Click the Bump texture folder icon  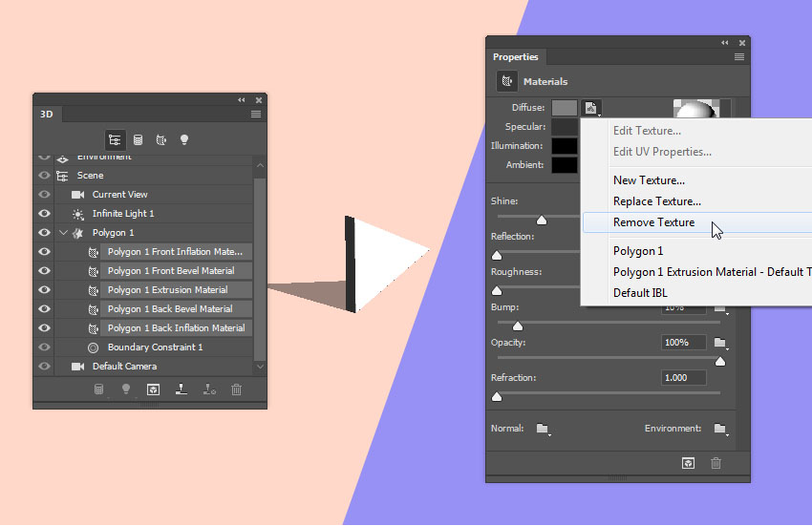tap(720, 308)
